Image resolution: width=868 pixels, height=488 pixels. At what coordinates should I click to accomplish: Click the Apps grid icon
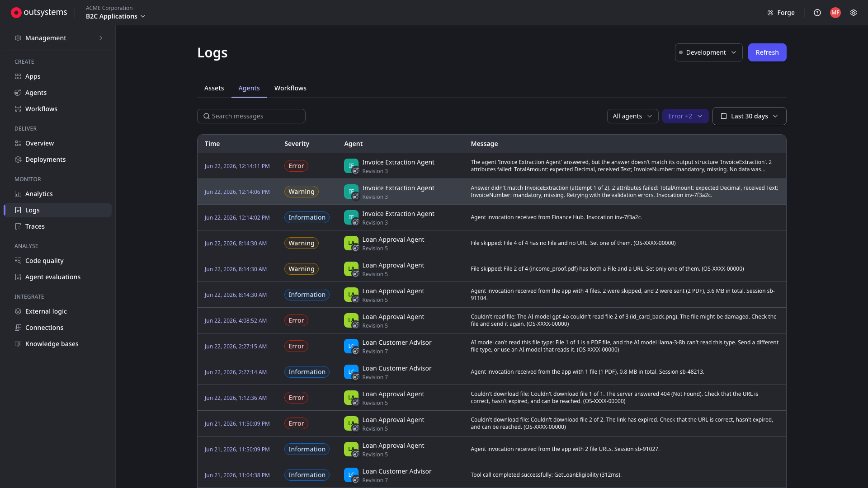[x=18, y=76]
